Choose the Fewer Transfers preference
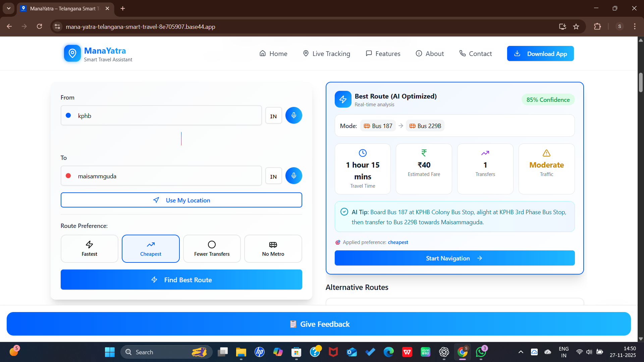The width and height of the screenshot is (644, 362). point(212,248)
